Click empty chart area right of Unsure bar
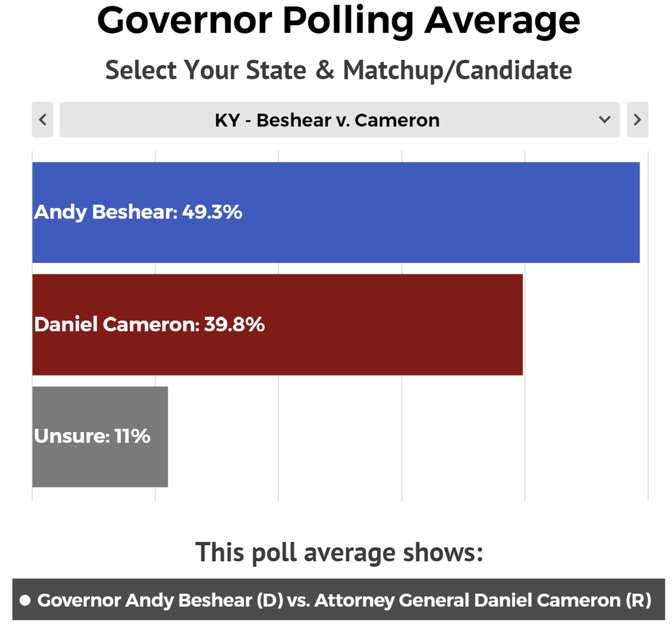This screenshot has height=633, width=672. tap(408, 437)
